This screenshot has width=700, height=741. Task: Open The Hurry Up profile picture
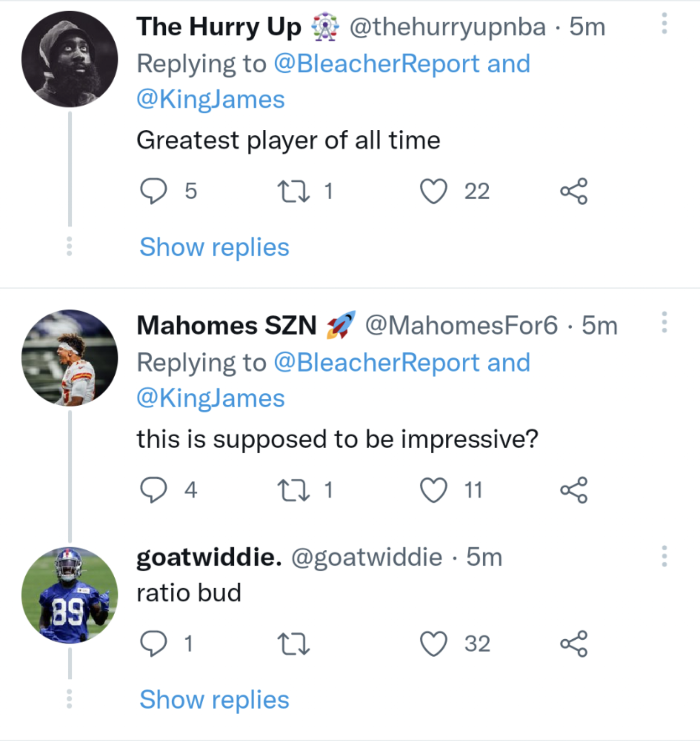(70, 59)
